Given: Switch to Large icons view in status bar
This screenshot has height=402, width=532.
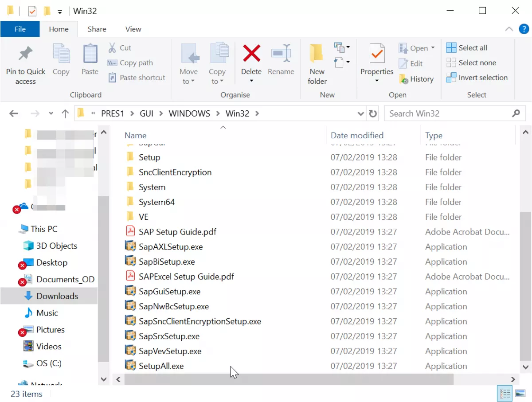Looking at the screenshot, I should pos(520,394).
